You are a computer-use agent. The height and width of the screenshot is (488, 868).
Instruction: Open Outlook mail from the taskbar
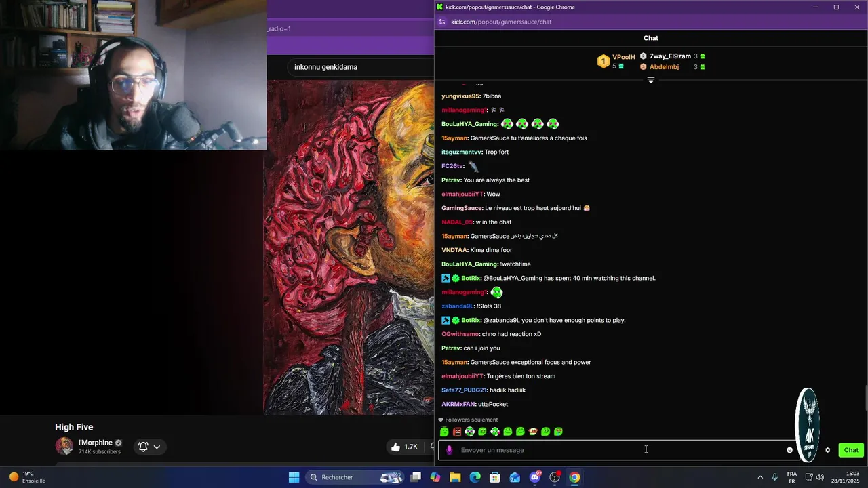[515, 477]
